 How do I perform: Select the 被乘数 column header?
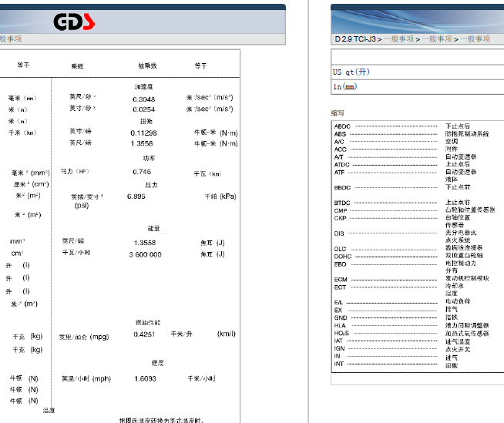[147, 65]
